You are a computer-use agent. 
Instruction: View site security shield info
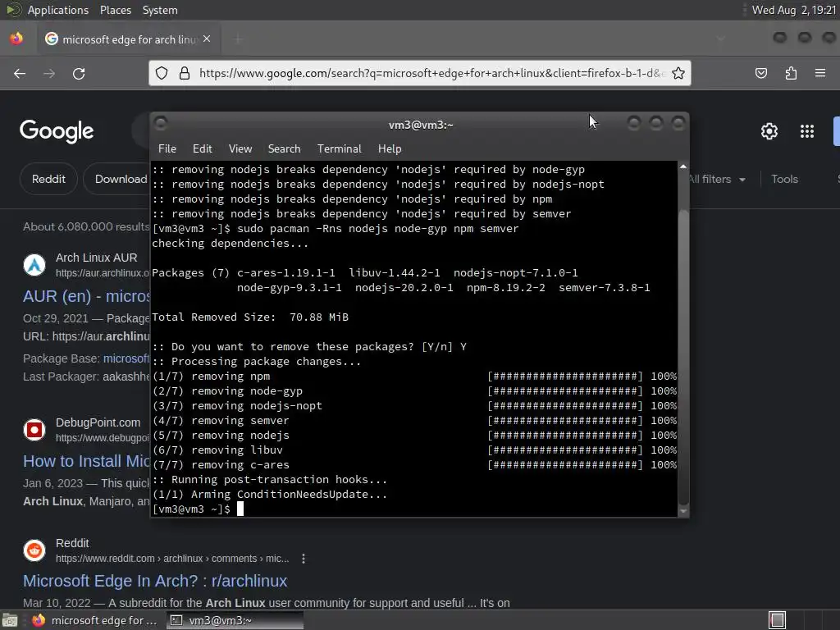pyautogui.click(x=162, y=73)
